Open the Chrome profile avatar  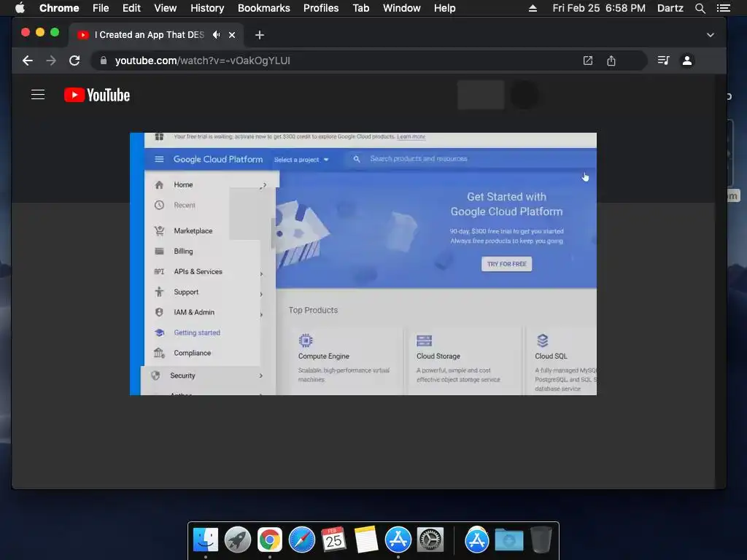pyautogui.click(x=687, y=61)
